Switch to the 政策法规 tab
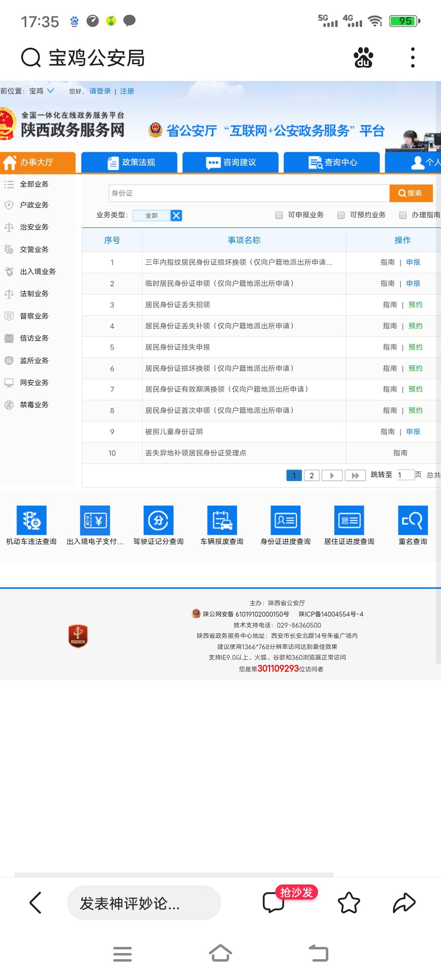Screen dimensions: 441x980 pos(129,163)
